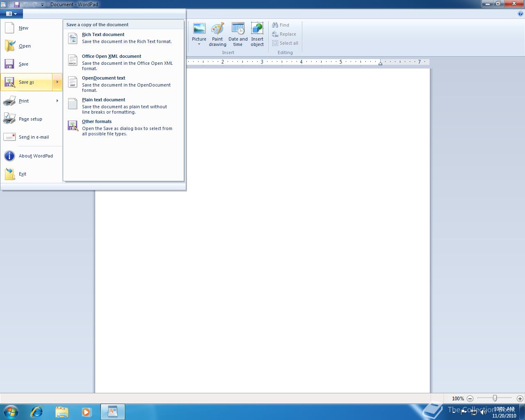Choose New in the file menu
This screenshot has height=420, width=525.
(31, 28)
